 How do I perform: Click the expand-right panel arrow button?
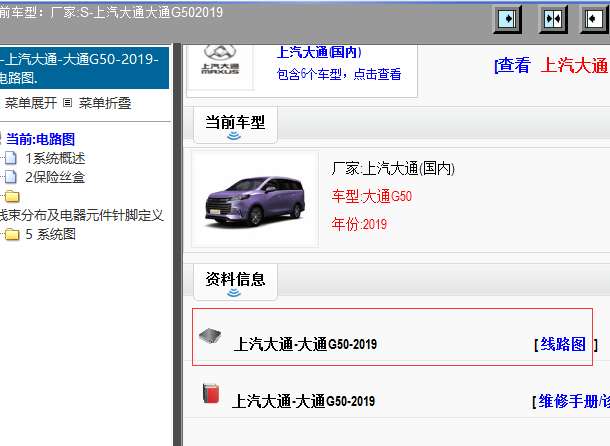pyautogui.click(x=507, y=19)
